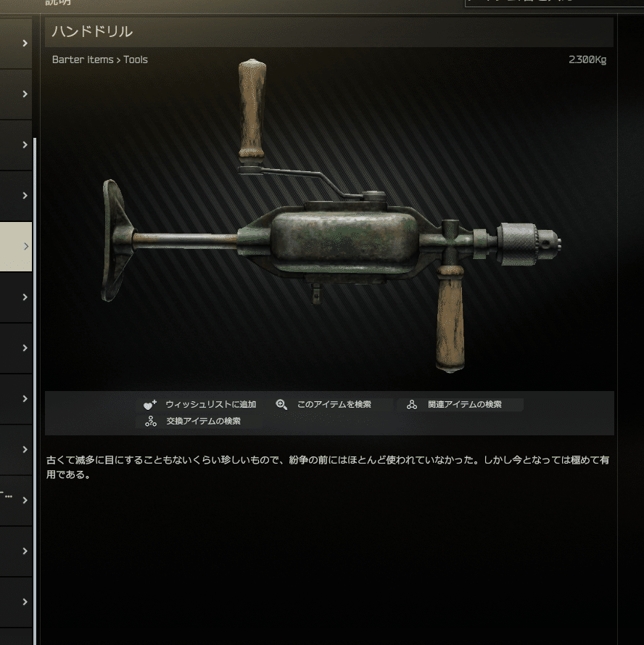Search this item with このアイテムを検索
The image size is (644, 645).
pos(334,404)
